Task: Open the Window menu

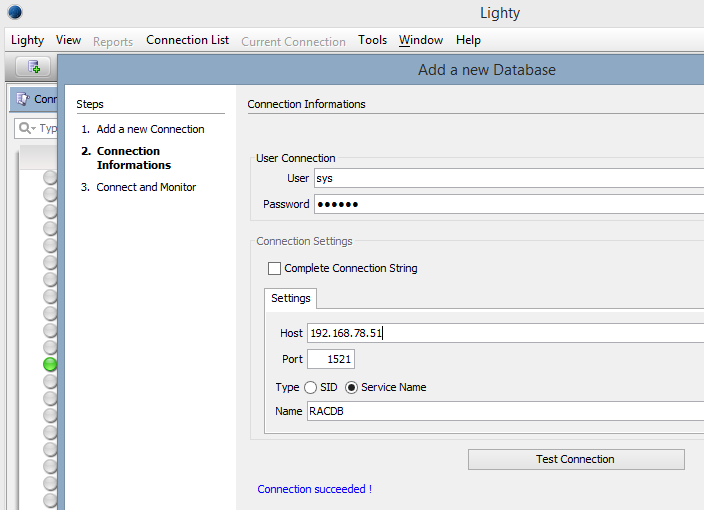Action: click(x=421, y=40)
